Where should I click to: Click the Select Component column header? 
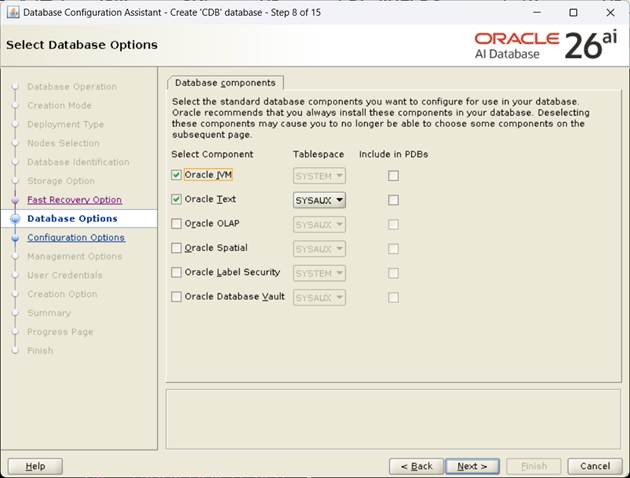tap(212, 154)
